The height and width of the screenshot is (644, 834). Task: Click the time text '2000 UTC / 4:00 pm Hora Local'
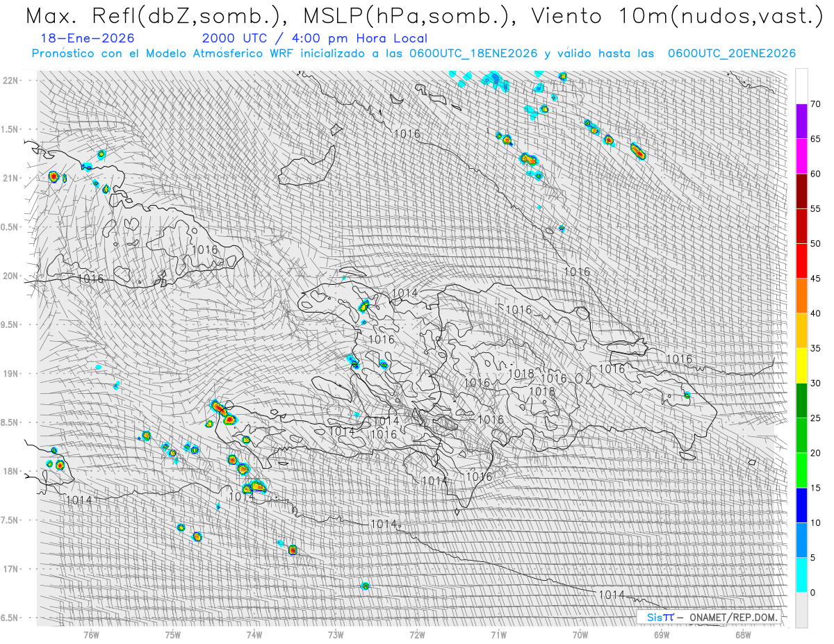(315, 38)
